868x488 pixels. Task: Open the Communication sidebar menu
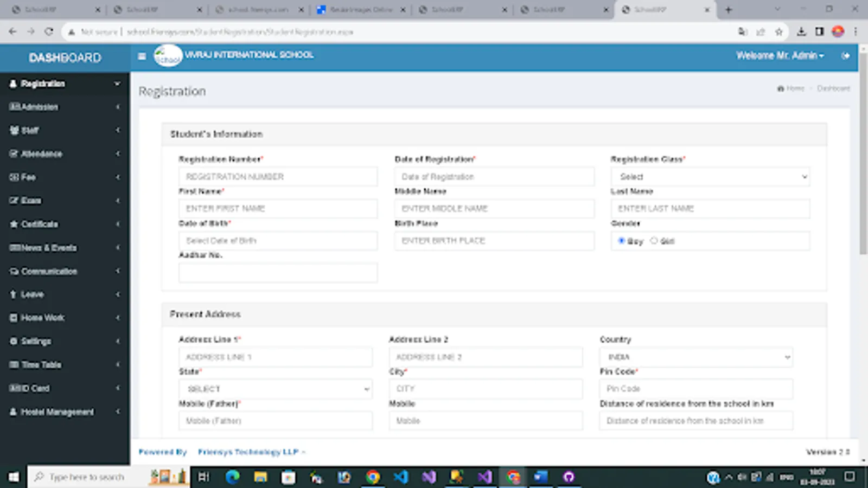coord(65,271)
